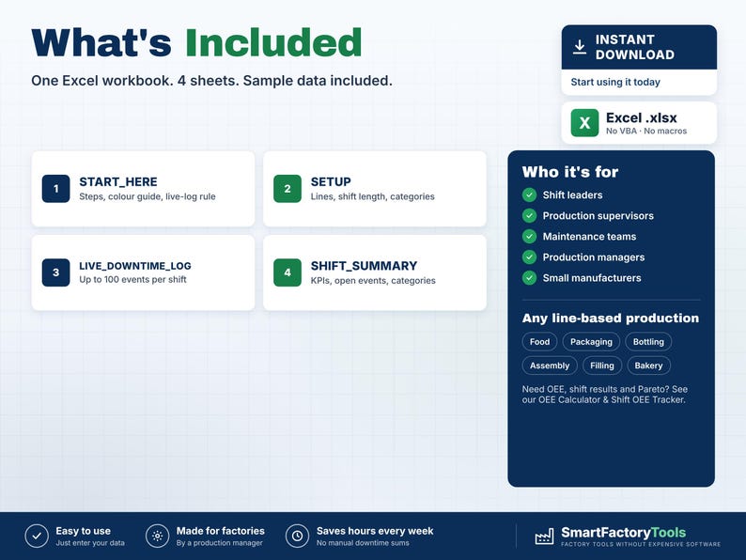Click the SHIFT_SUMMARY sheet title
Screen dimensions: 746x560
click(x=364, y=266)
